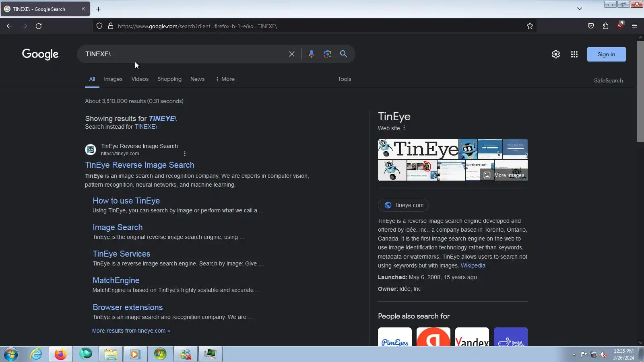The image size is (644, 362).
Task: Expand the More search filters menu
Action: click(225, 79)
